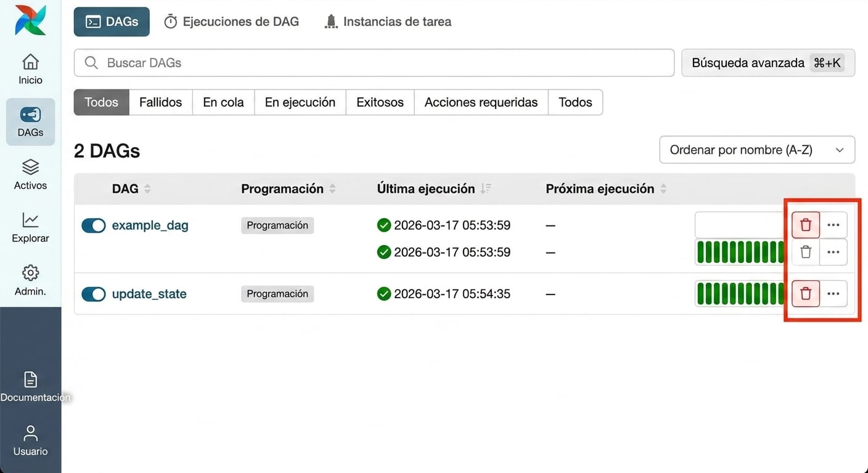Pause example_dag with its toggle switch
This screenshot has width=868, height=473.
(x=94, y=225)
